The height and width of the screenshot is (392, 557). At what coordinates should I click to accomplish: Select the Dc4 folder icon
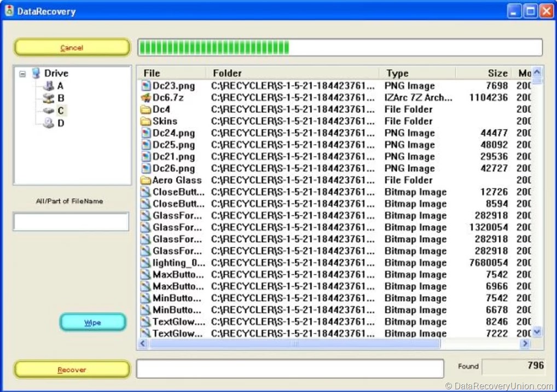click(146, 109)
